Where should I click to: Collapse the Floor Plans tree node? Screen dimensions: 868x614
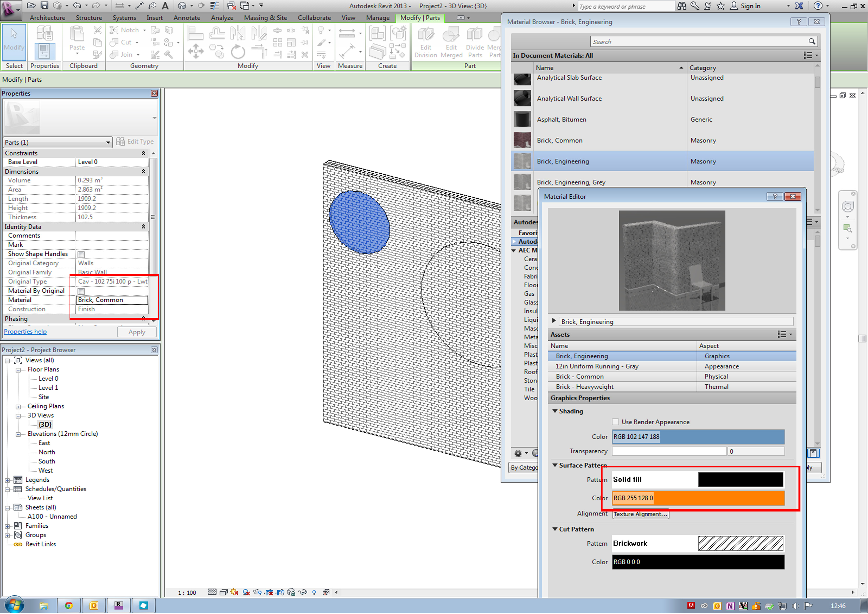18,370
